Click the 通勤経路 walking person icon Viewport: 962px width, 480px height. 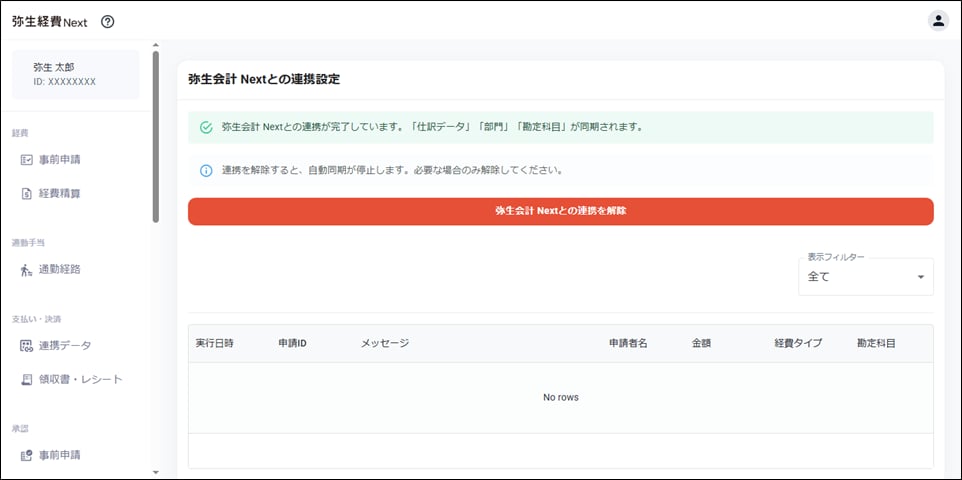pyautogui.click(x=26, y=269)
